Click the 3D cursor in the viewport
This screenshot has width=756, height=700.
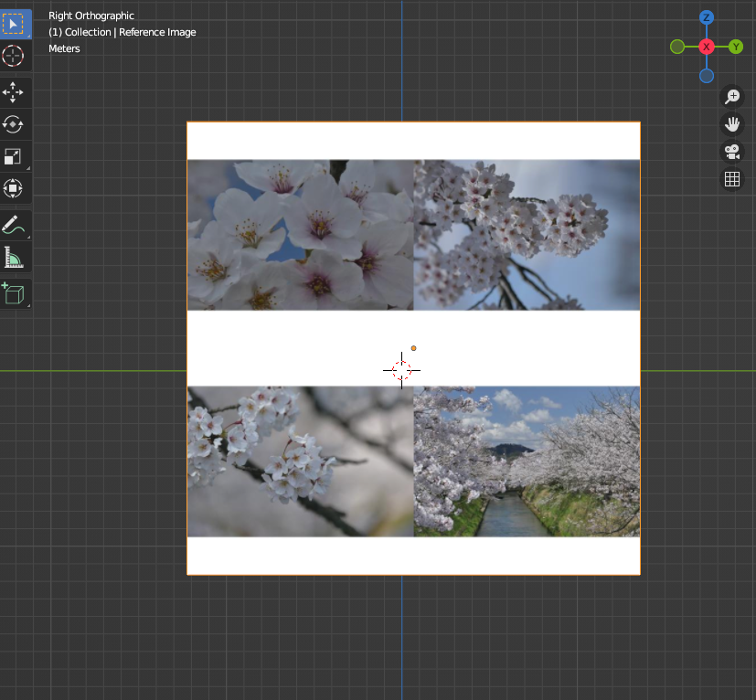(401, 369)
